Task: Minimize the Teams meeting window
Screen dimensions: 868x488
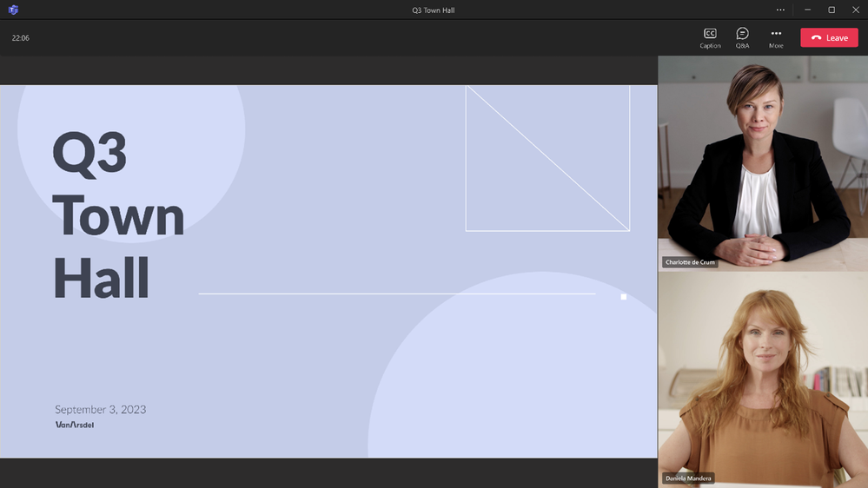Action: pos(807,10)
